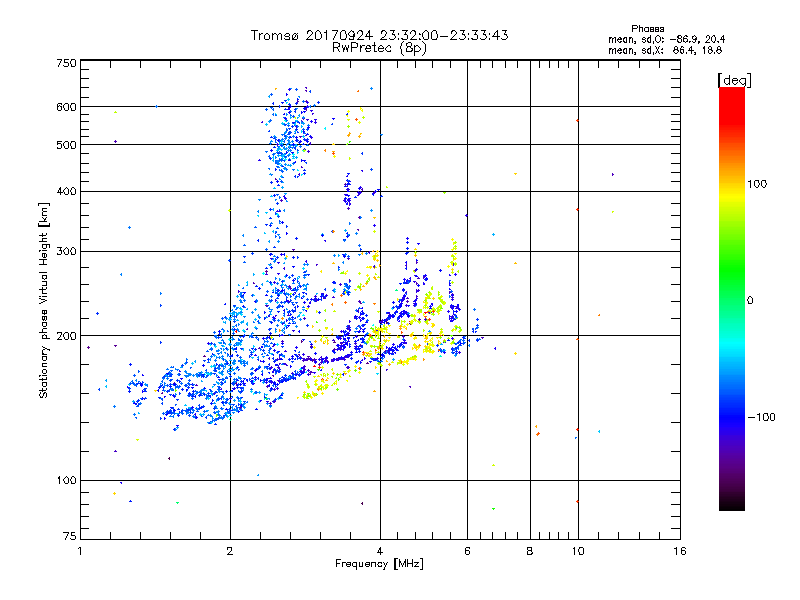The image size is (800, 600).
Task: Select the 'mean, sd,O: -86.9, 20.4' line
Action: (666, 39)
